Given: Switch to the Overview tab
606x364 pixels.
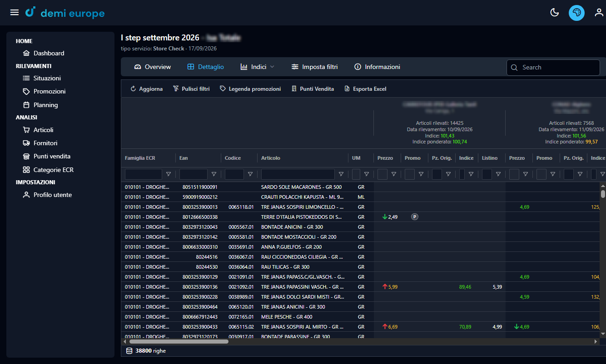Looking at the screenshot, I should point(153,67).
